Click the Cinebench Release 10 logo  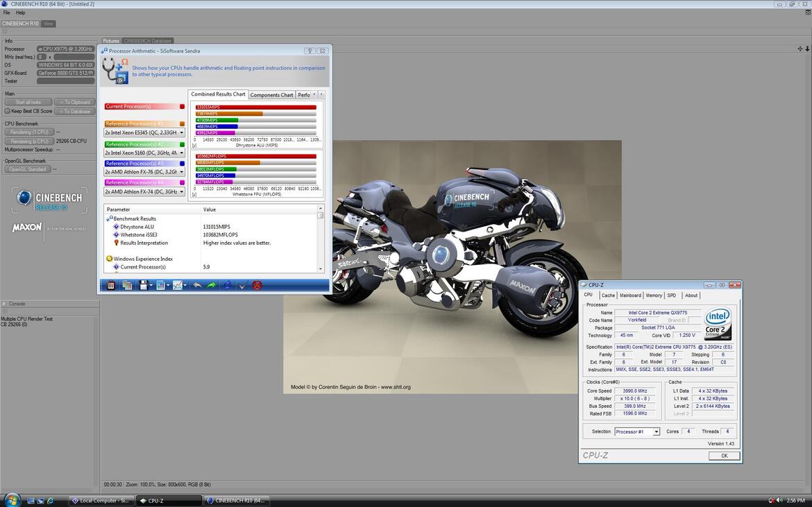[50, 200]
